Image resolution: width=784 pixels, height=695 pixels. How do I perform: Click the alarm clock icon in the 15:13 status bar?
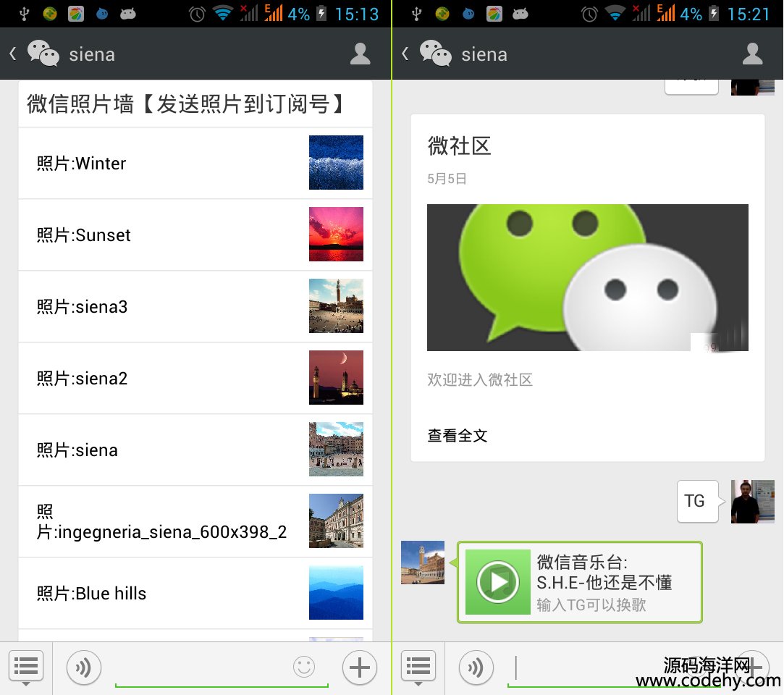coord(197,14)
